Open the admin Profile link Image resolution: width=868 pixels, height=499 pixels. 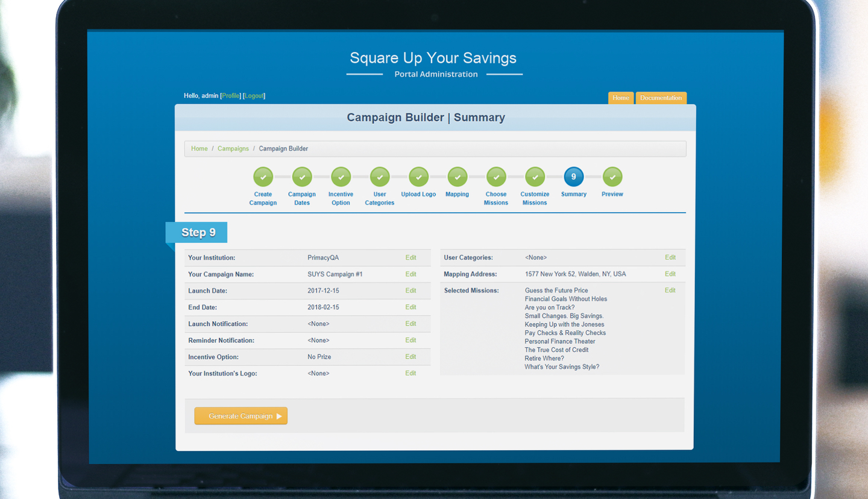pyautogui.click(x=231, y=95)
